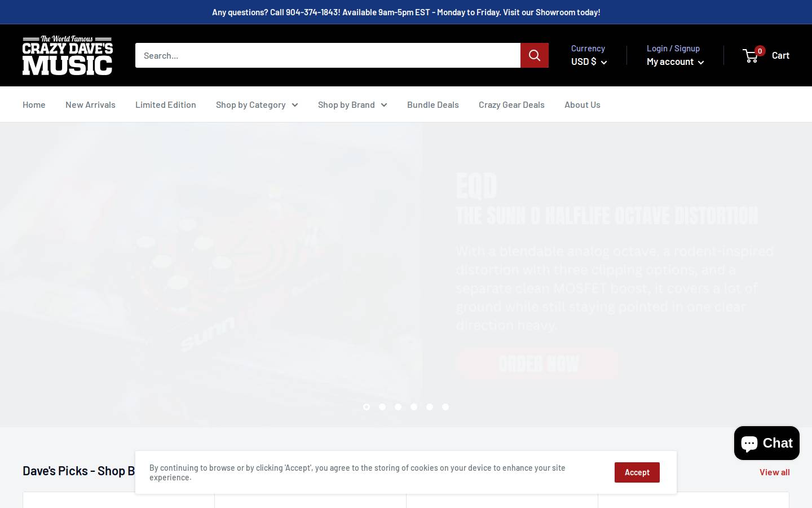Go to fifth carousel slide dot
The image size is (812, 508).
click(430, 407)
